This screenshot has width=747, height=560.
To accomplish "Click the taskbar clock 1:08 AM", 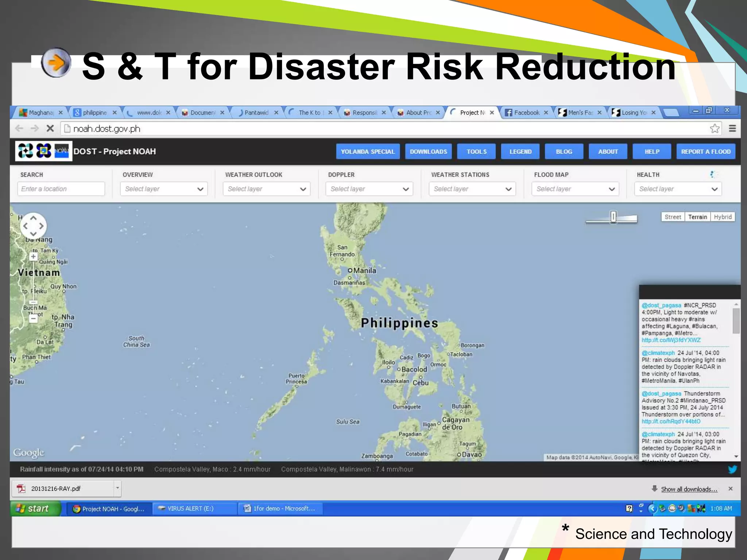I will pyautogui.click(x=721, y=508).
